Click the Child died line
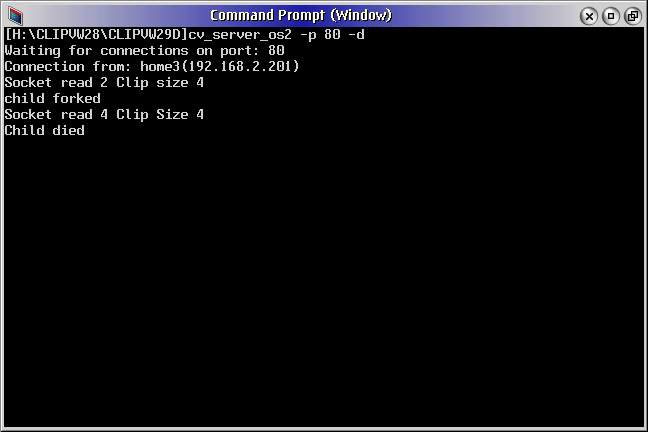 point(45,131)
